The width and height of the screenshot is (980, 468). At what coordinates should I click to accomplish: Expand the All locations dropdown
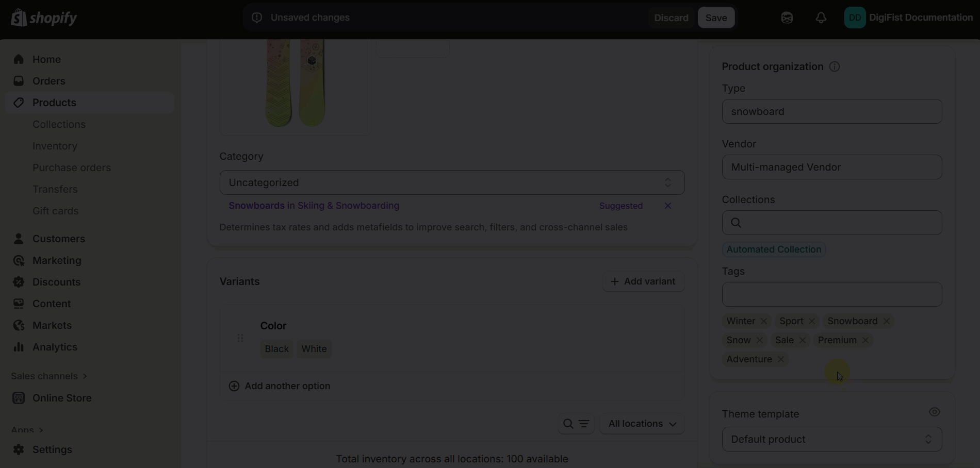pos(642,424)
